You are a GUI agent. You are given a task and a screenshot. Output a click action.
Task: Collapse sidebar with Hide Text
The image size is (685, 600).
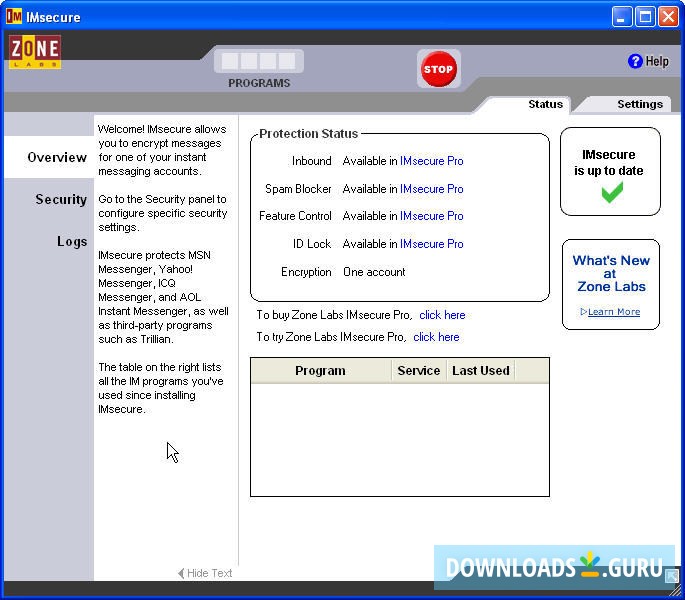coord(205,573)
